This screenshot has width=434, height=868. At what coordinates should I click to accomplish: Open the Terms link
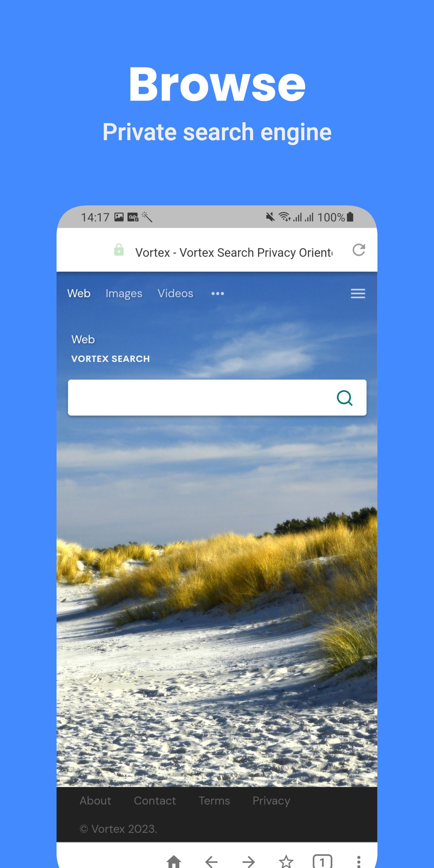pos(214,801)
